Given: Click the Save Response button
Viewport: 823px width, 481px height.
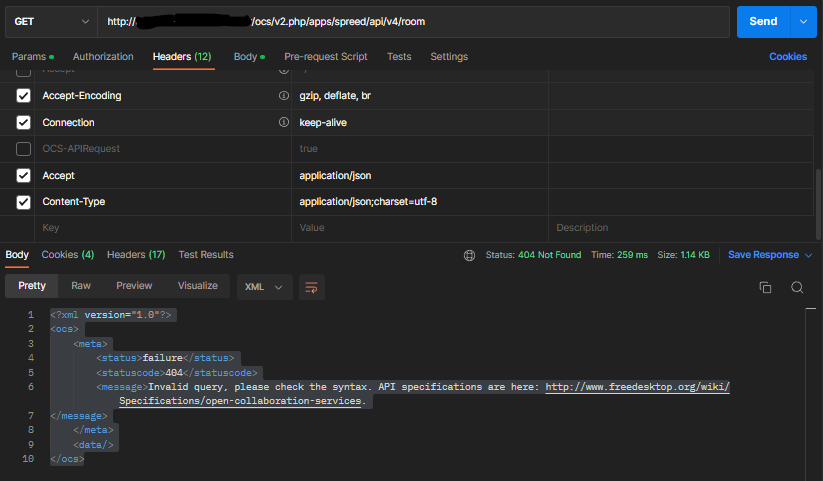Looking at the screenshot, I should click(x=763, y=255).
